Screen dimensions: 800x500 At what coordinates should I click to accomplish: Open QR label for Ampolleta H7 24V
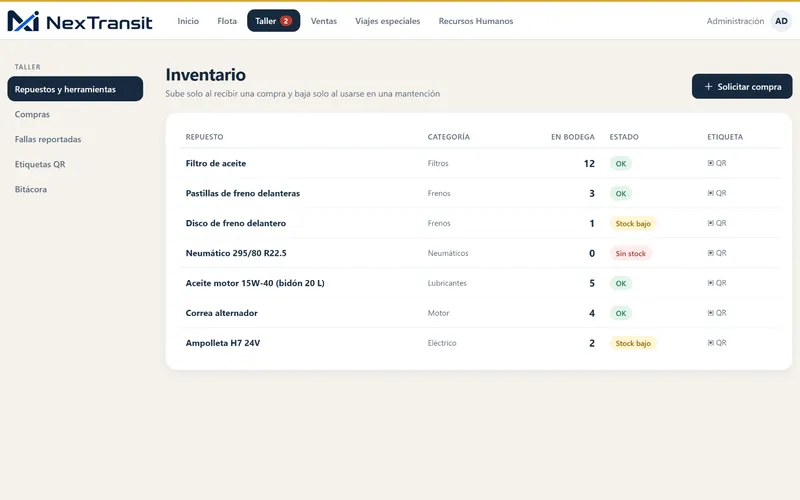tap(717, 343)
